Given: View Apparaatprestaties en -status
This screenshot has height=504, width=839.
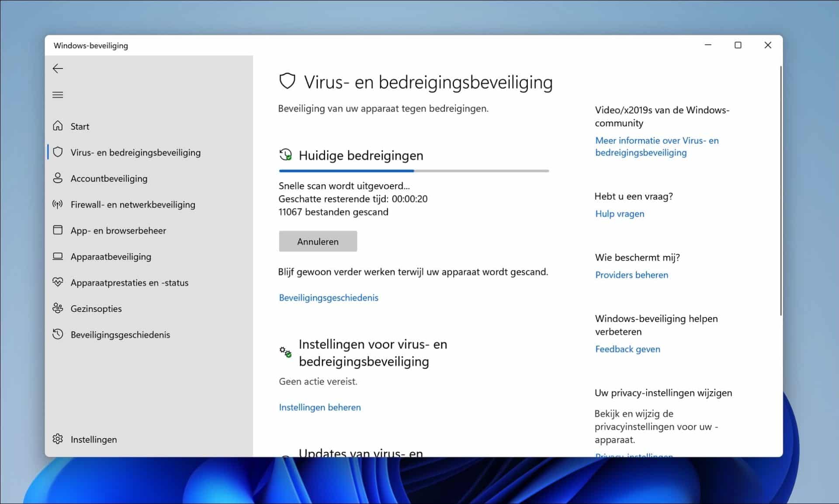Looking at the screenshot, I should click(129, 283).
